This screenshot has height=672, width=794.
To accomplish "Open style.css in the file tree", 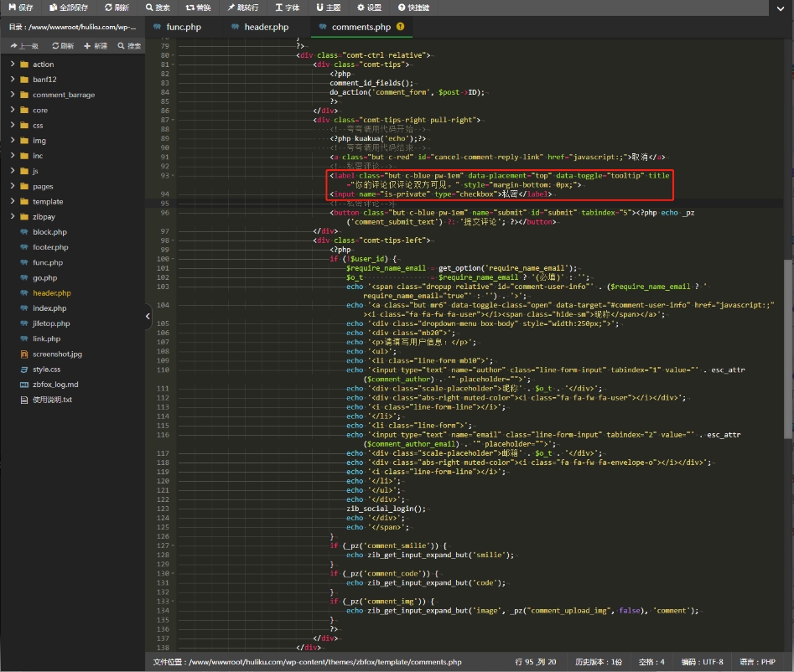I will pyautogui.click(x=47, y=370).
